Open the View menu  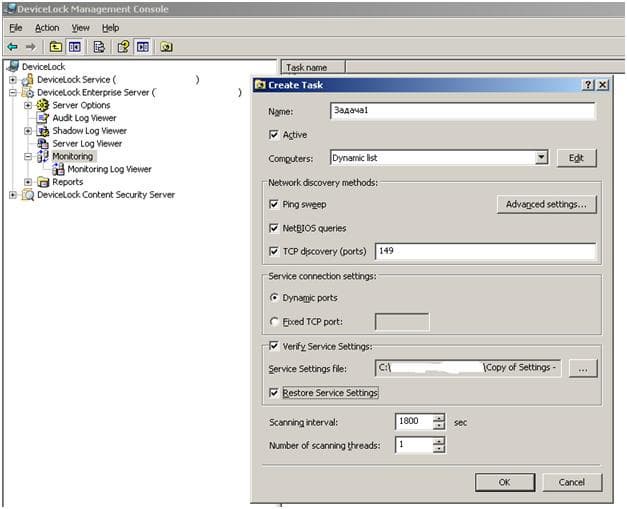coord(80,28)
